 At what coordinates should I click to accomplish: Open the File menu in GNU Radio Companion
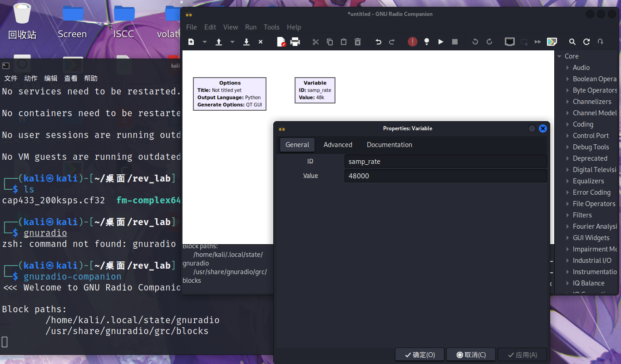[x=192, y=27]
